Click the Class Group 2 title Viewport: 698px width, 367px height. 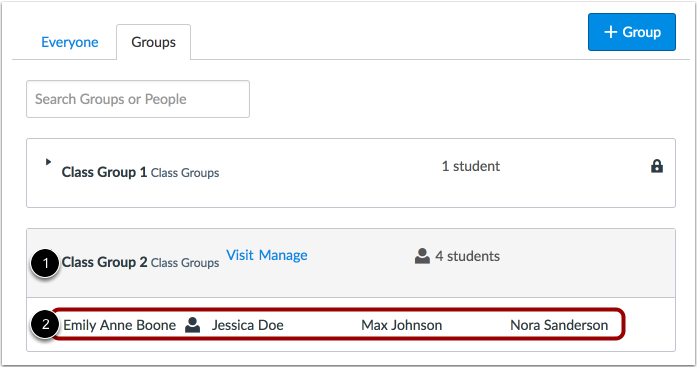coord(104,262)
